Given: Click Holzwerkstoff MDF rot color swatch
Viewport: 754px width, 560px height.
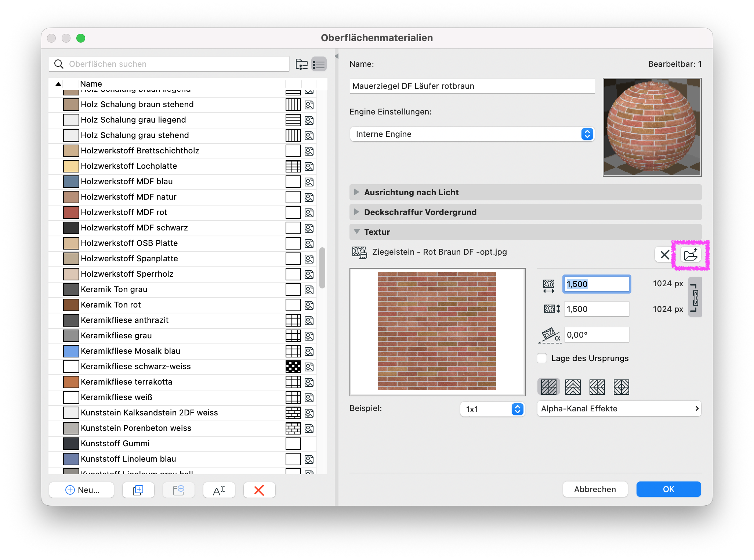Looking at the screenshot, I should tap(71, 212).
